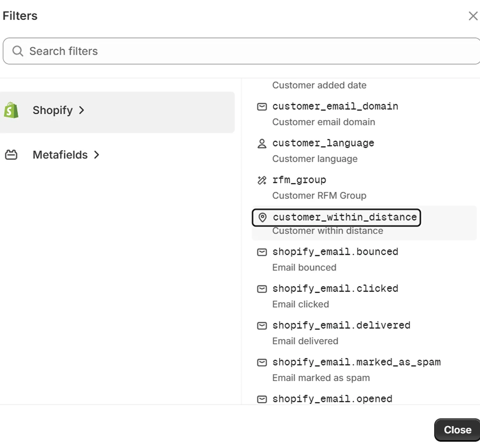Select the customer_within_distance filter

point(344,217)
